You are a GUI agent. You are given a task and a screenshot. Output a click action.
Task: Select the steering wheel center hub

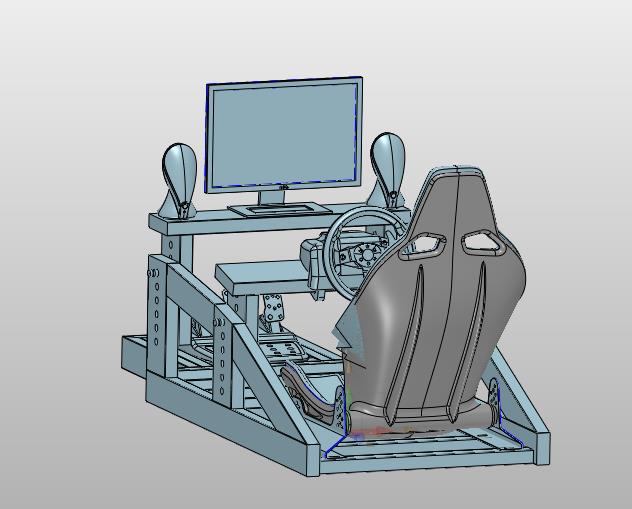pyautogui.click(x=367, y=255)
